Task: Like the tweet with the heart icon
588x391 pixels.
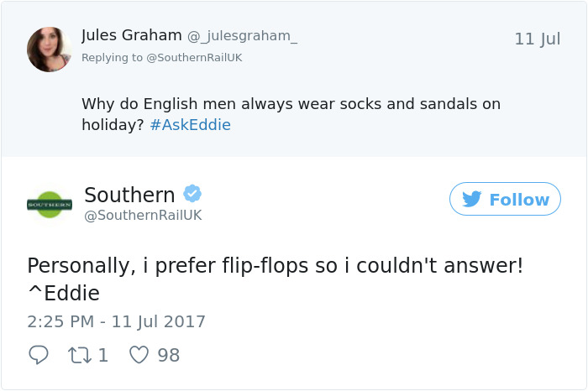Action: (139, 355)
